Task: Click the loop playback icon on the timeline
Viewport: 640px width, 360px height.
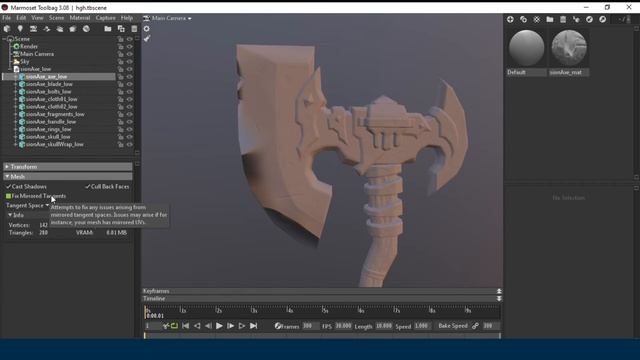Action: (175, 326)
